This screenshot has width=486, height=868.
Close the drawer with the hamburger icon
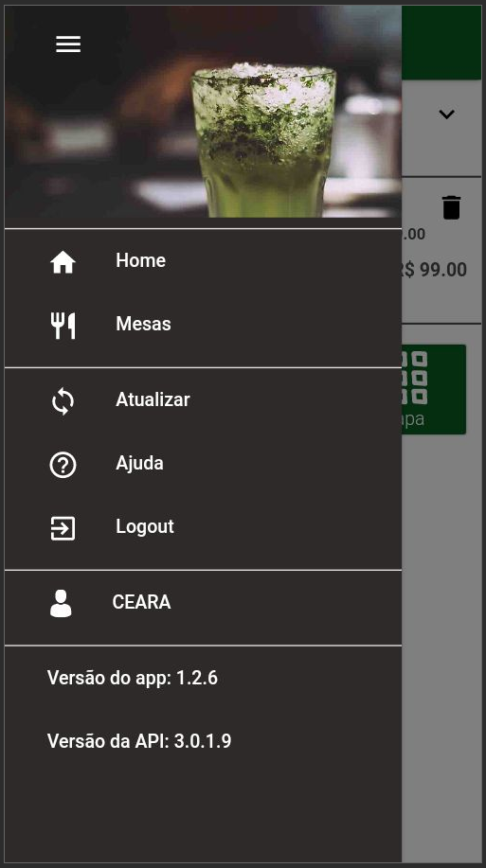[x=68, y=44]
